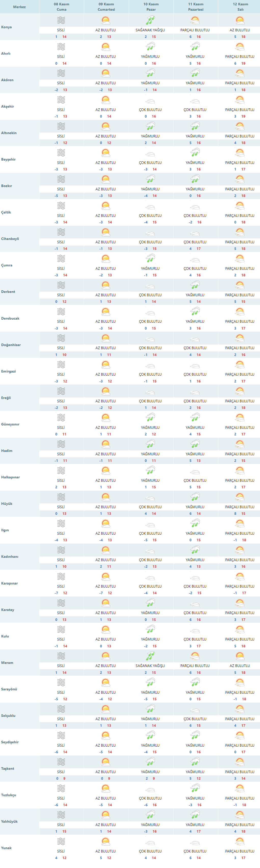The height and width of the screenshot is (868, 260).
Task: Click Konya shower rain icon for 10 Kasım
Action: (x=150, y=20)
